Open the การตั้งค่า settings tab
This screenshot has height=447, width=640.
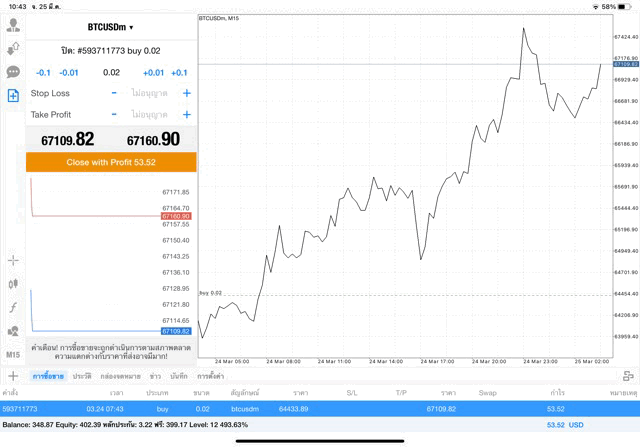[x=210, y=376]
